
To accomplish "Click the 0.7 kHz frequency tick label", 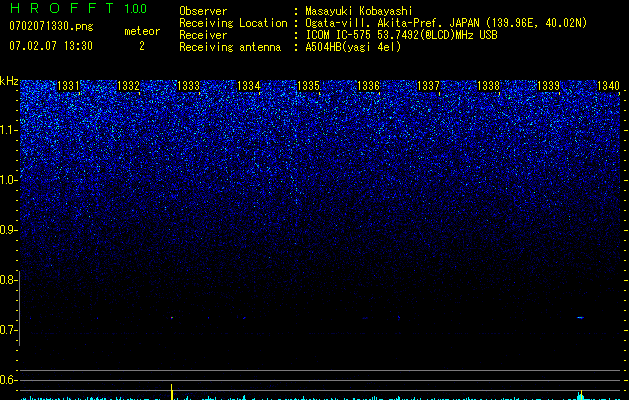I will click(x=8, y=330).
